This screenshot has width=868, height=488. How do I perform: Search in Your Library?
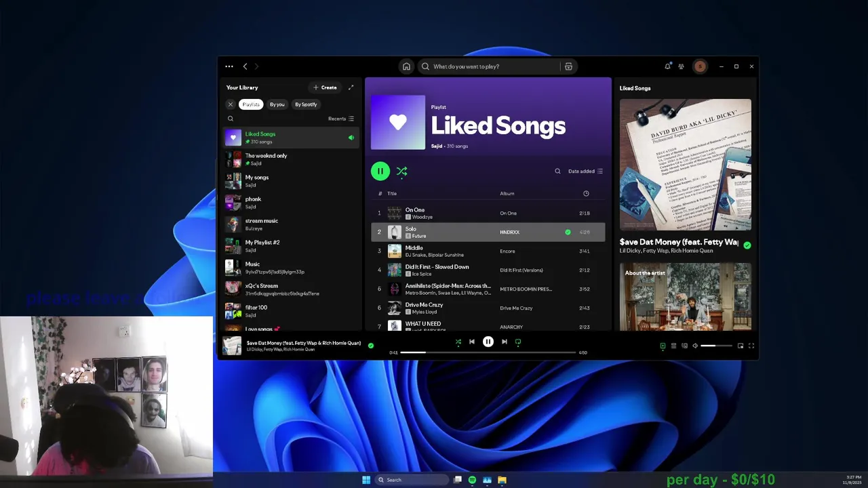[231, 119]
